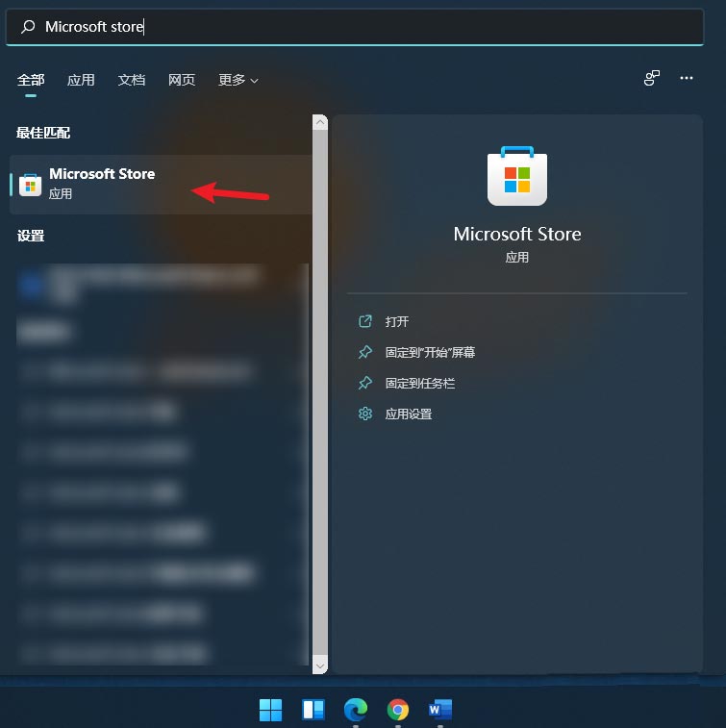This screenshot has height=728, width=726.
Task: Click the Microsoft Store title in preview pane
Action: click(517, 234)
